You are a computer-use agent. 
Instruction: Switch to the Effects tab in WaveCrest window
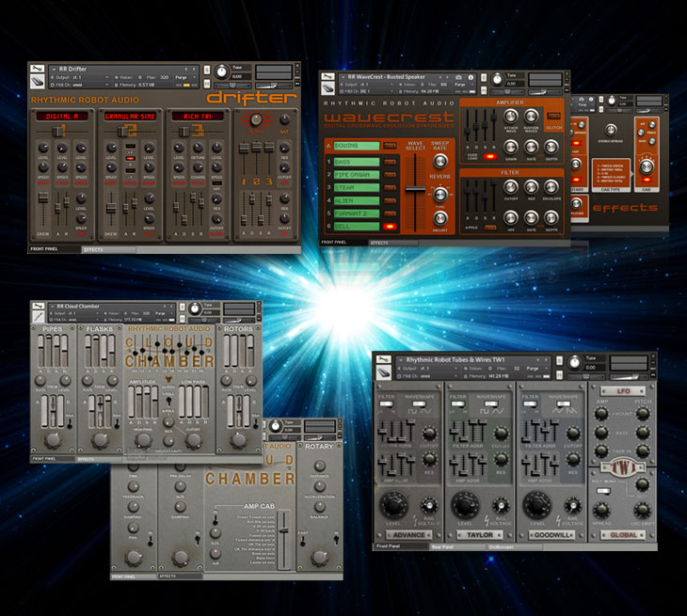(392, 243)
